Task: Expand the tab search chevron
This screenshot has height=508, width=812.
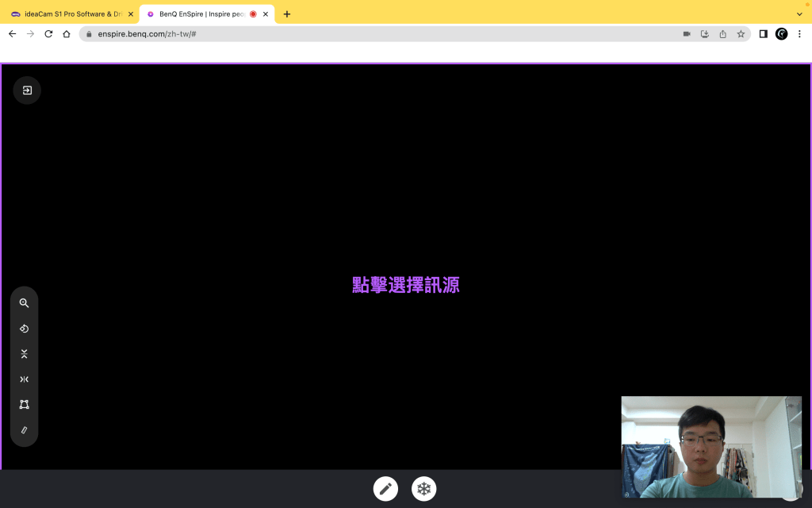Action: click(799, 14)
